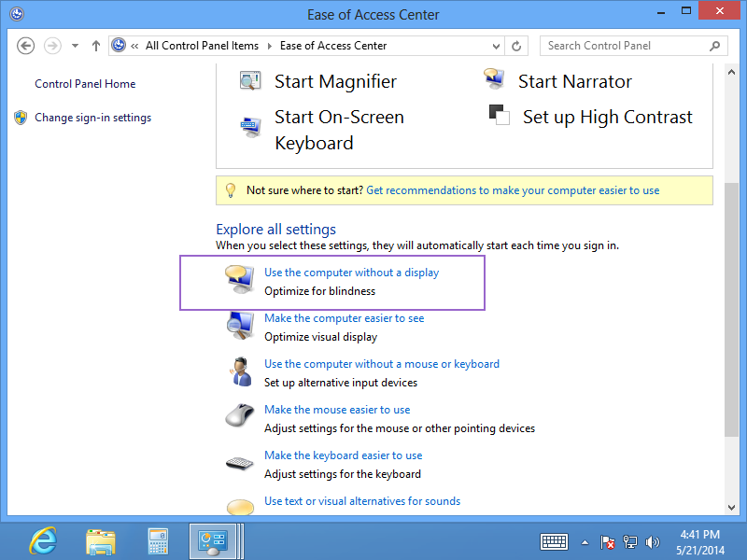Screen dimensions: 747x560
Task: Minimize the Ease of Access Center window
Action: click(x=661, y=11)
